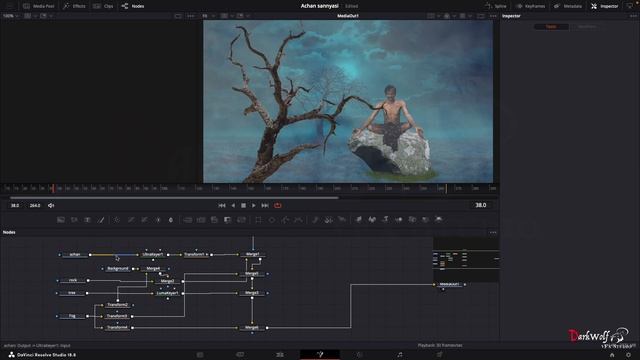This screenshot has height=360, width=640.
Task: Toggle the Inspector panel button
Action: tap(605, 6)
